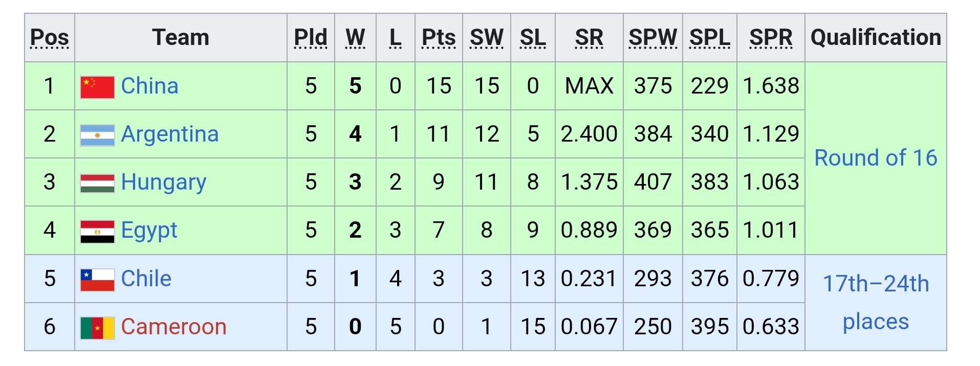Open the China team link
This screenshot has width=980, height=366.
149,86
